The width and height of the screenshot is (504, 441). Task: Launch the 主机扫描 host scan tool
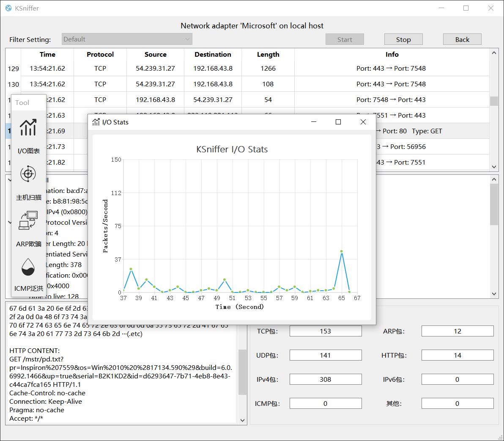pyautogui.click(x=28, y=183)
